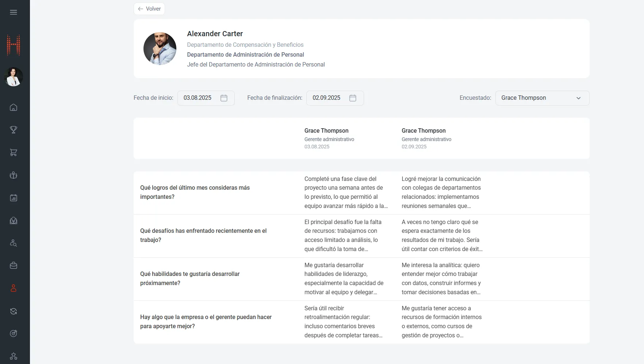Open the shopping cart store icon
The image size is (644, 364).
pyautogui.click(x=14, y=153)
